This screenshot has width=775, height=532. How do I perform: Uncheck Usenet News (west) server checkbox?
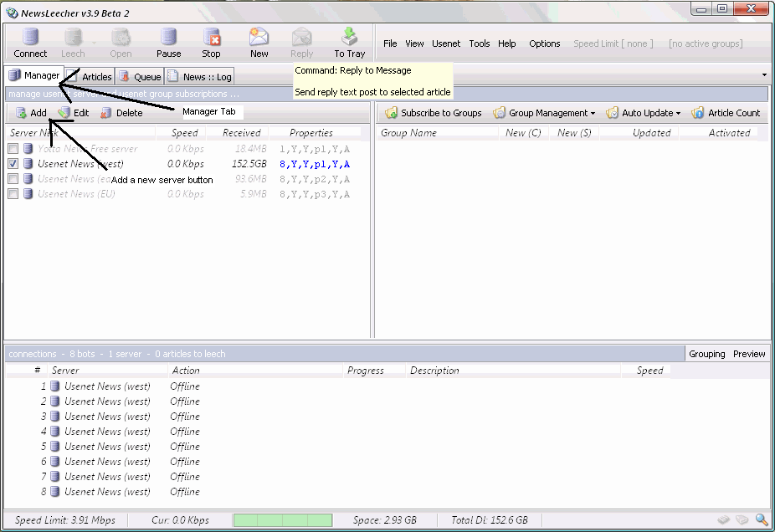pos(13,163)
